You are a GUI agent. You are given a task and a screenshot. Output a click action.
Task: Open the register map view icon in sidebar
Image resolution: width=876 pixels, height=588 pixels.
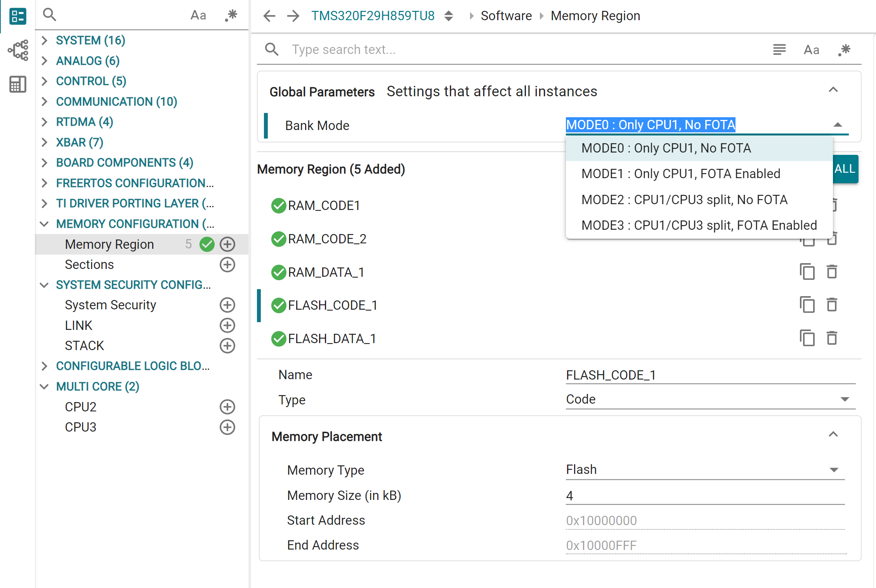pos(17,84)
